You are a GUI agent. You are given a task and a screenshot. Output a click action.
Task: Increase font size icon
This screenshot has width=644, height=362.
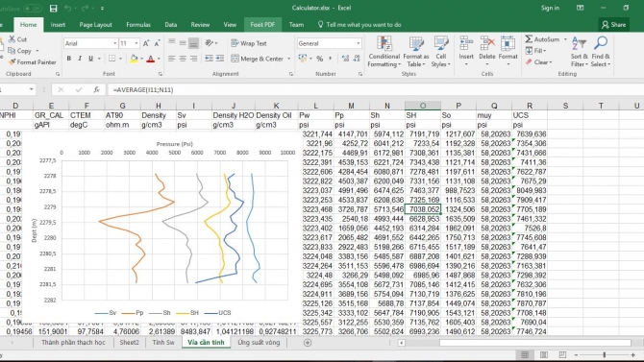click(x=147, y=43)
